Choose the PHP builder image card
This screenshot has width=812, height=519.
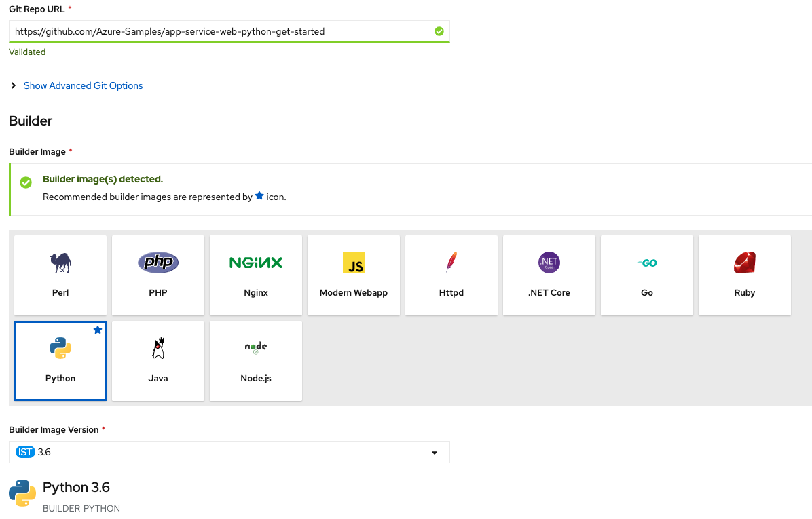(158, 275)
